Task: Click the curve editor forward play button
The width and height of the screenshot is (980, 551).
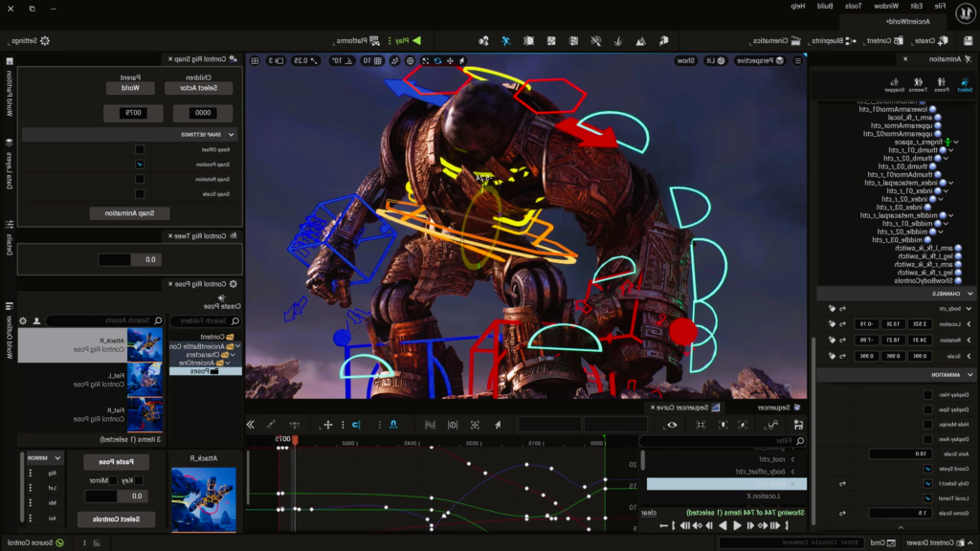Action: [737, 525]
